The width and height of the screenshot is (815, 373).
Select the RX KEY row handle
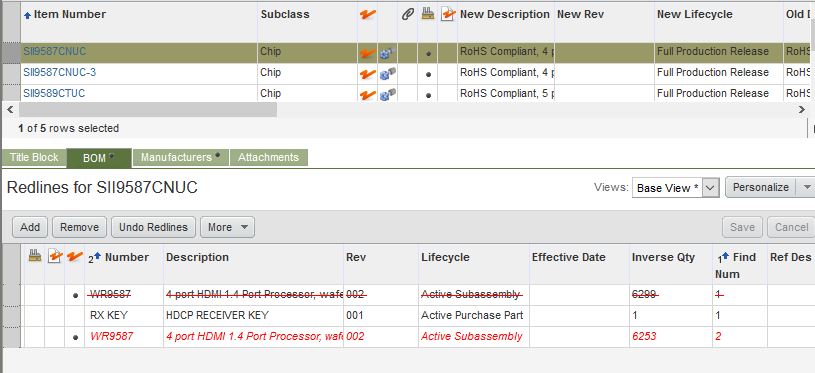(10, 315)
